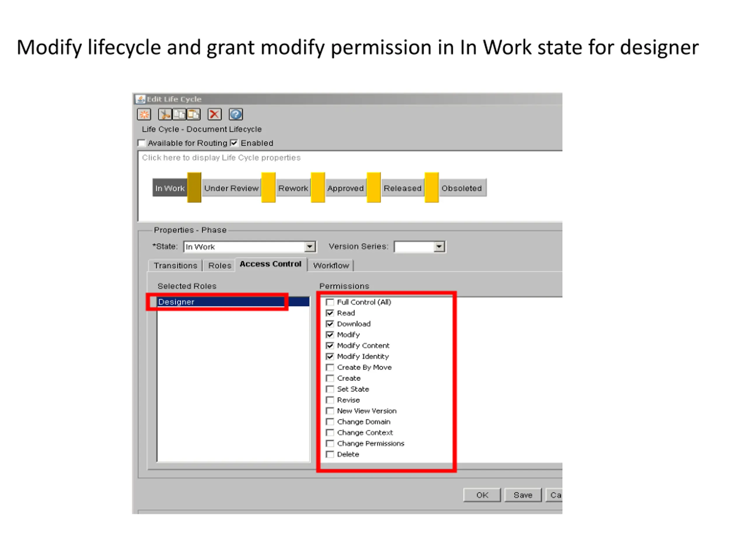
Task: Click 'Click here to display Life Cycle properties'
Action: point(221,157)
